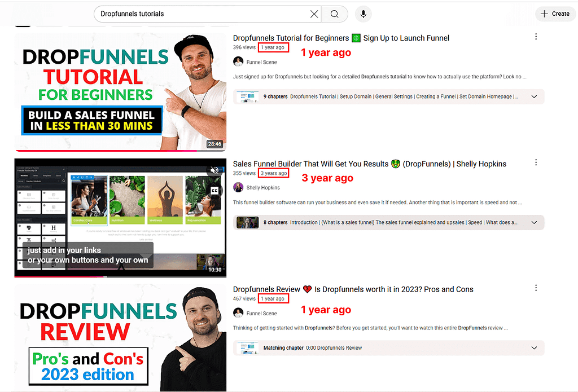Image resolution: width=578 pixels, height=392 pixels.
Task: Click description starting 'Thinking of getting started'
Action: click(370, 328)
